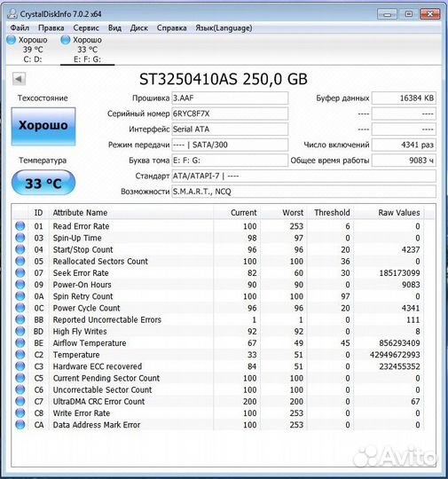Open the Правка menu
This screenshot has width=448, height=479.
[x=51, y=28]
